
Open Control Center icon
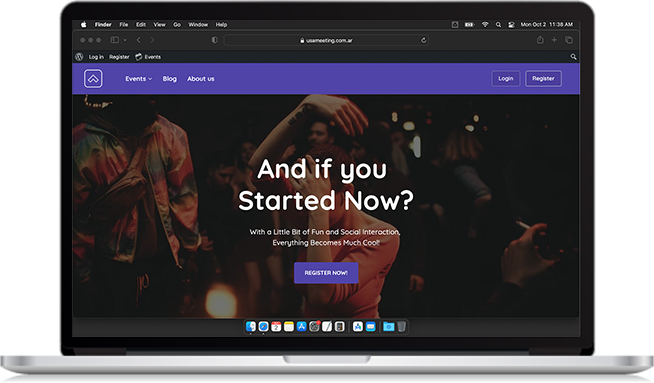(511, 25)
